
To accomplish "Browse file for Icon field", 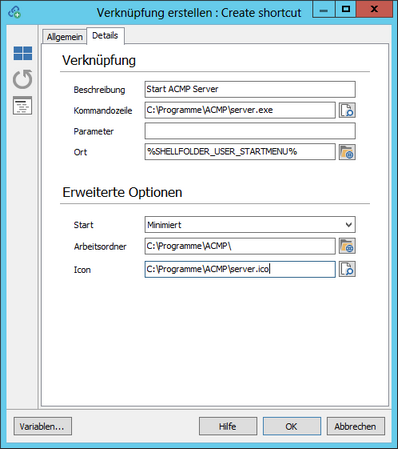I will pos(347,269).
